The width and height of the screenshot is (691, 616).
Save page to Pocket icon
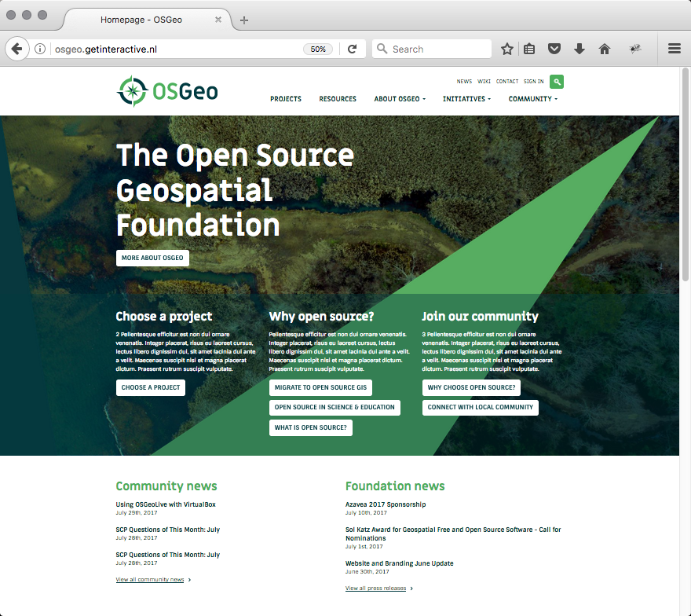click(554, 49)
